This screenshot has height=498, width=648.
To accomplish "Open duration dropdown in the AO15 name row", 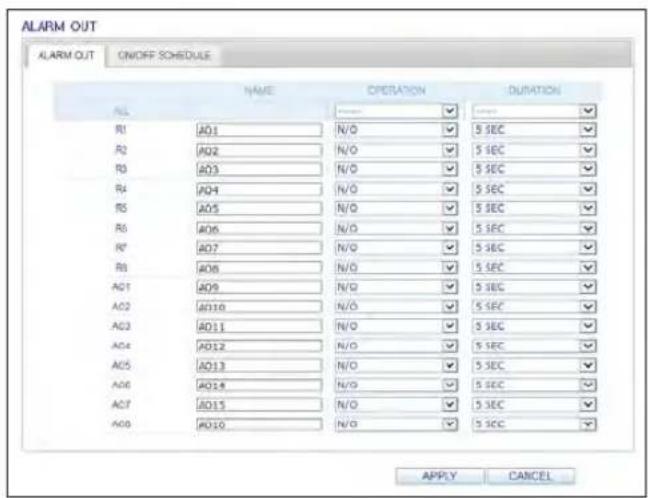I will pos(534,405).
